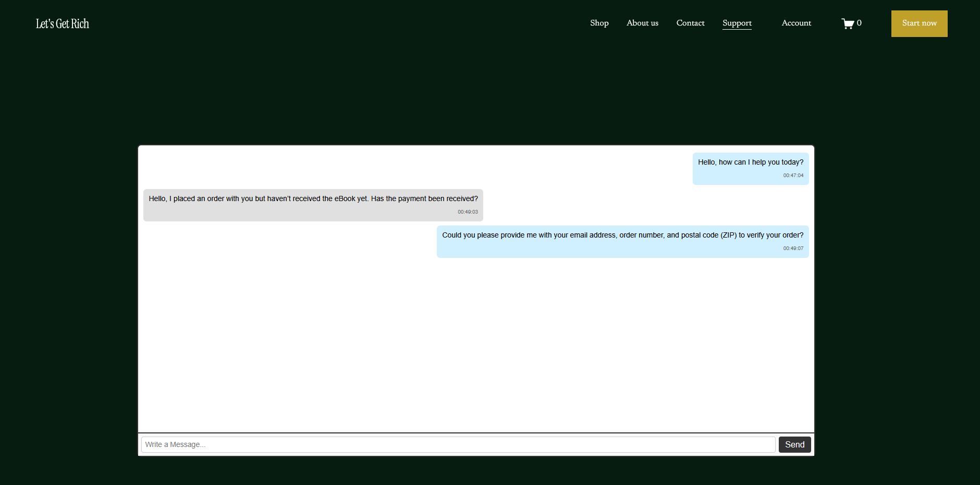Screen dimensions: 980x485
Task: Select the Support menu item
Action: pyautogui.click(x=737, y=23)
